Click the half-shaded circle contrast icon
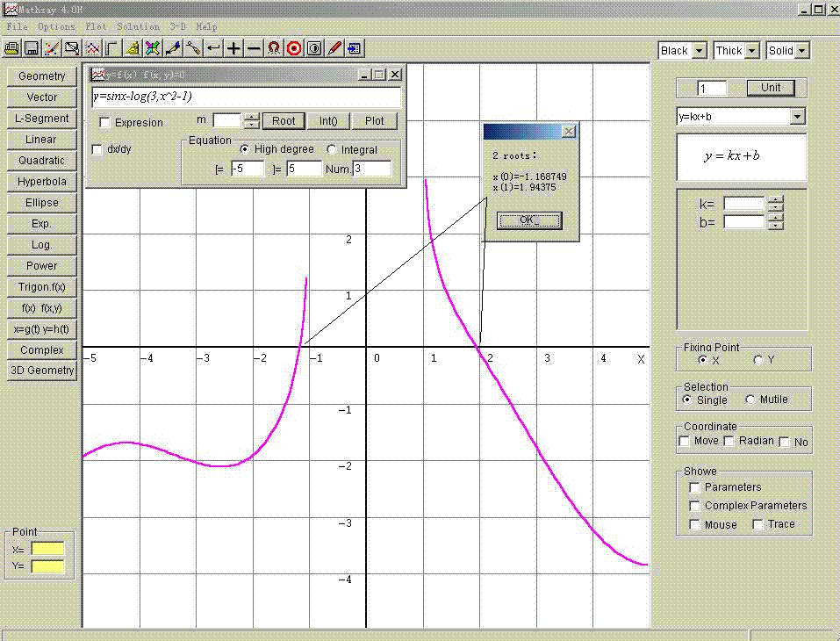This screenshot has height=641, width=840. (314, 49)
